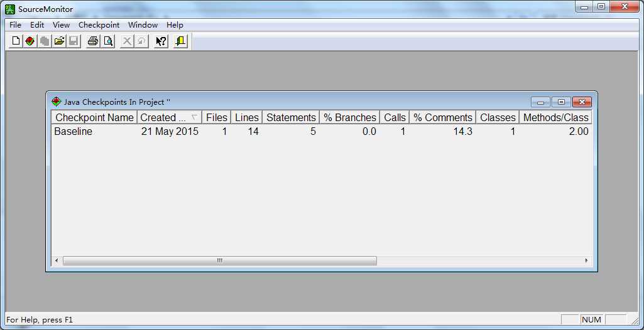
Task: Sort by the % Comments column header
Action: click(443, 118)
